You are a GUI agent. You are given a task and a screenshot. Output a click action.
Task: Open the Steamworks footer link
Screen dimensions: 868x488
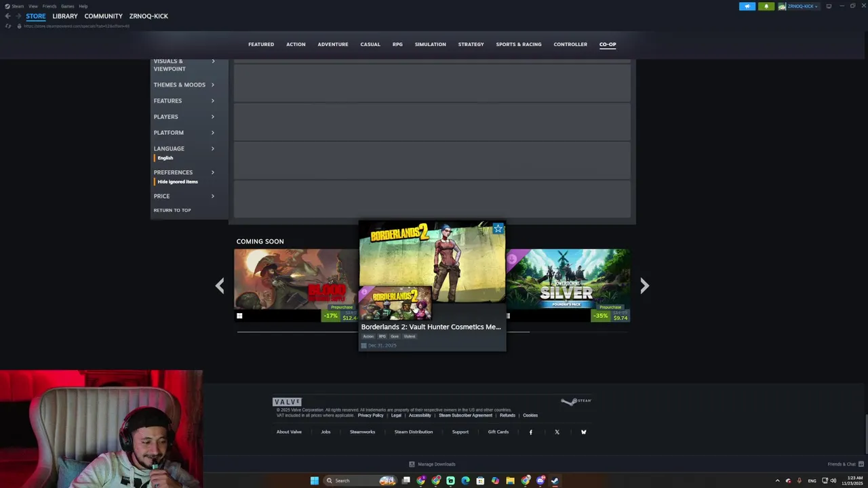point(362,432)
